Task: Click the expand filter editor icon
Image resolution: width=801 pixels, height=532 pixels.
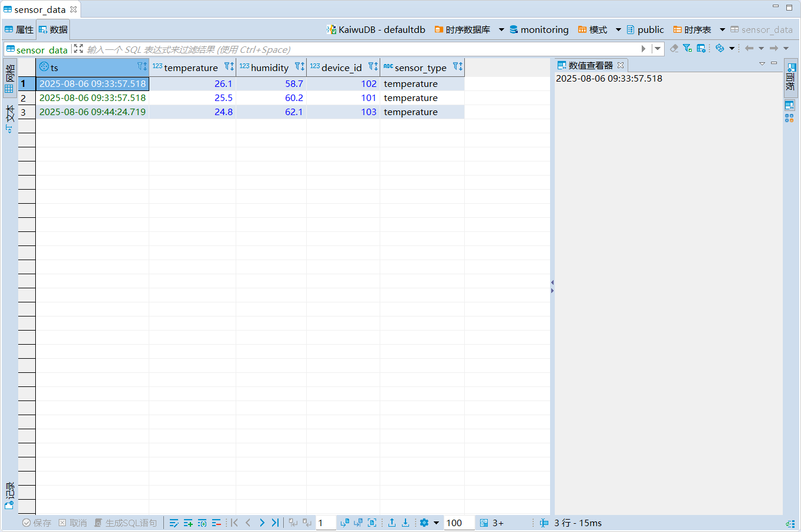Action: pos(78,49)
